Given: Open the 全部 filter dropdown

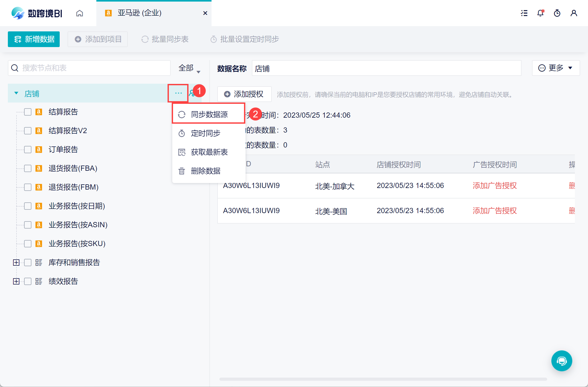Looking at the screenshot, I should tap(189, 68).
